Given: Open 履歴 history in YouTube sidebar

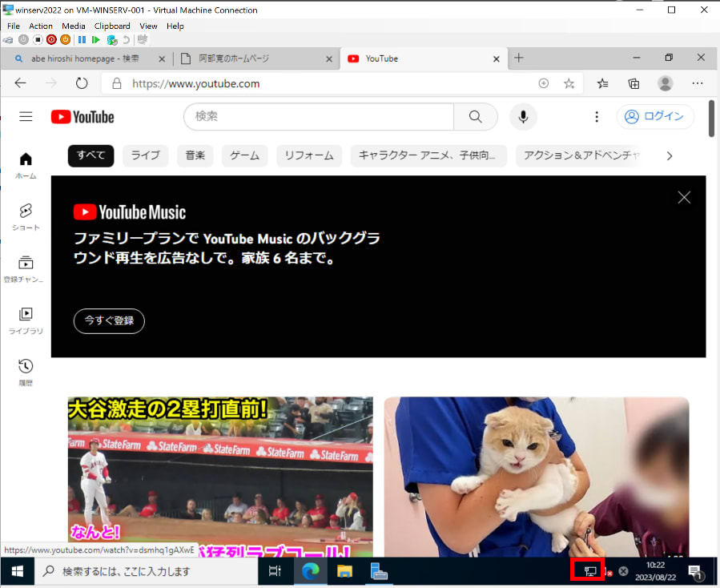Looking at the screenshot, I should 26,373.
